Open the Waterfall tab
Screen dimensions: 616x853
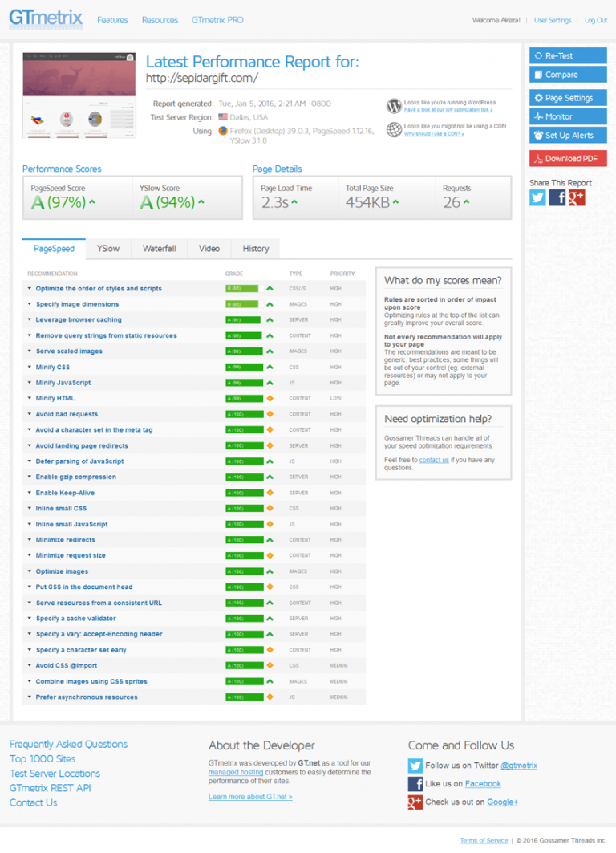pyautogui.click(x=160, y=249)
